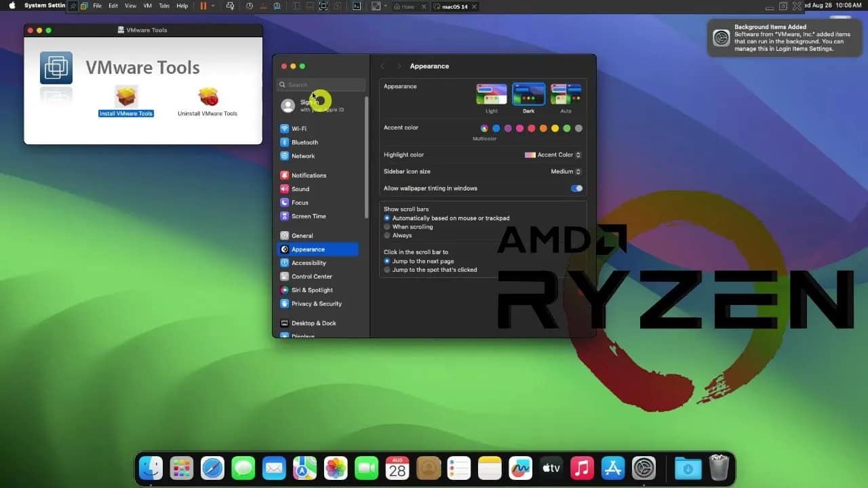
Task: Launch Safari from the Dock
Action: click(x=212, y=468)
